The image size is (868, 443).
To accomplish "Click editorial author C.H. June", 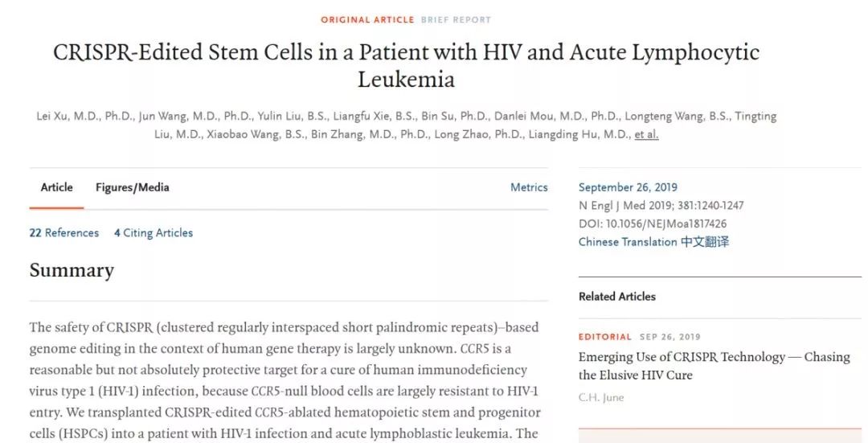I will [x=601, y=397].
